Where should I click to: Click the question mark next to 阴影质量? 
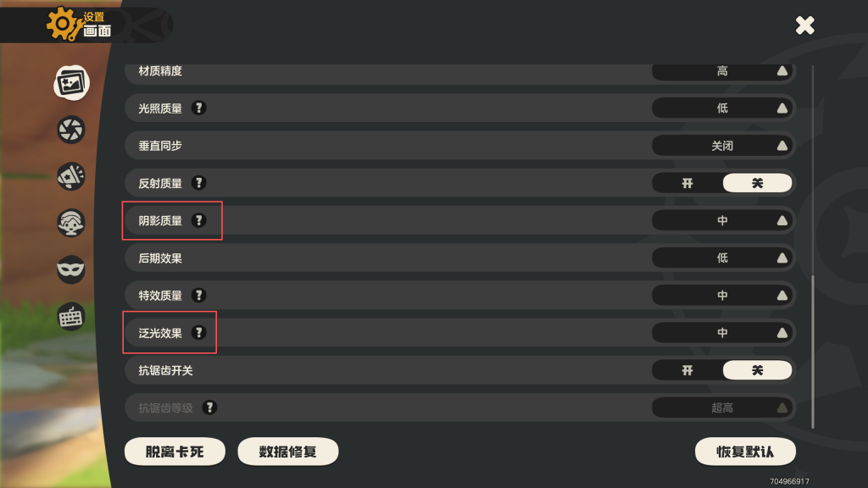(198, 220)
